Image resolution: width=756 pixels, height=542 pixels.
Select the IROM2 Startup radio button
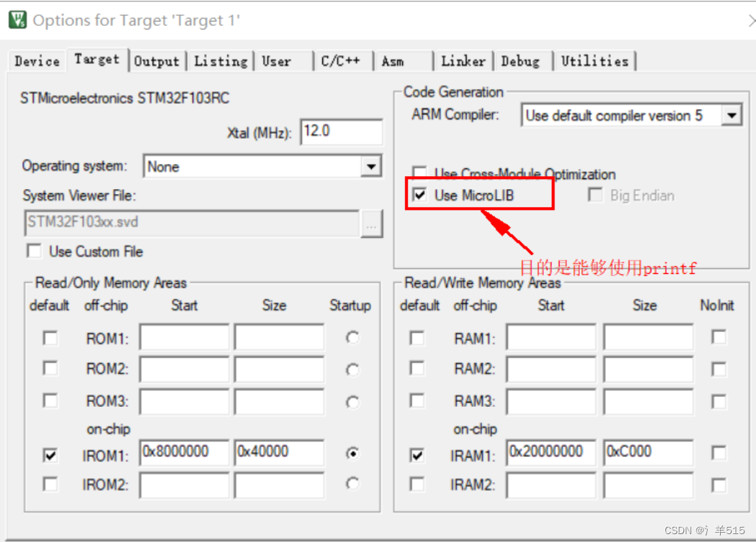point(352,483)
